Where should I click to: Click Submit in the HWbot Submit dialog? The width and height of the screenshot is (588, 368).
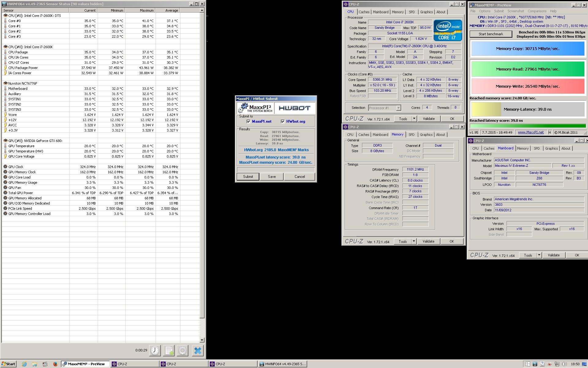tap(248, 177)
